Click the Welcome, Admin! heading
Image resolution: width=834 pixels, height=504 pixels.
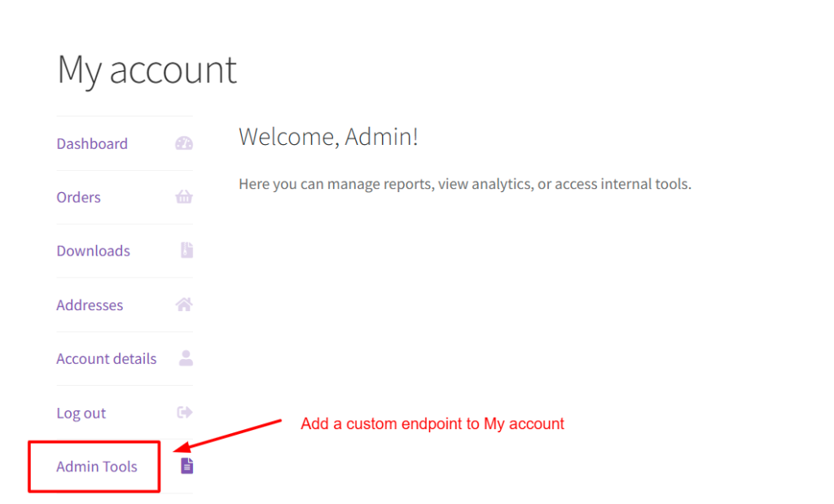coord(328,137)
